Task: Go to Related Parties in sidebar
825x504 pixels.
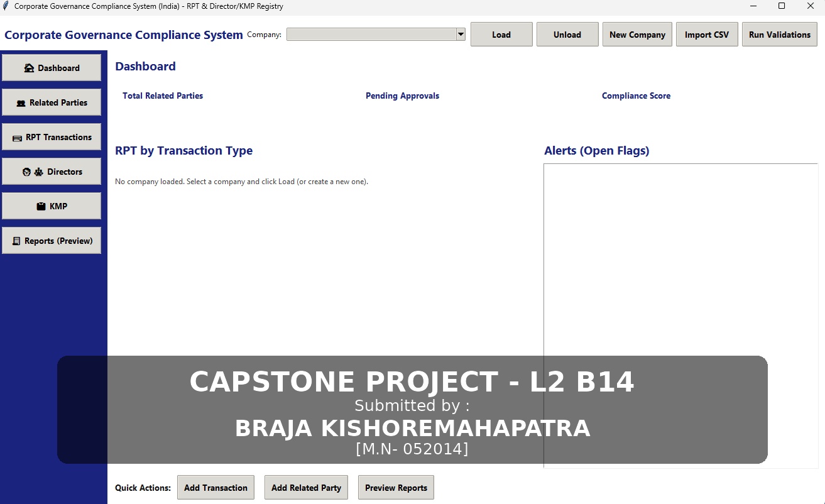Action: tap(52, 102)
